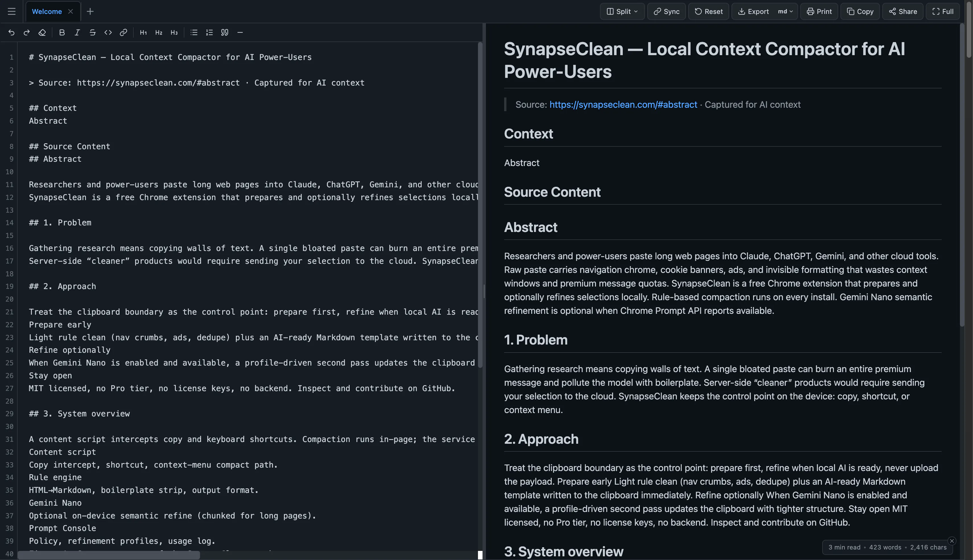Viewport: 973px width, 560px height.
Task: Select the Welcome tab
Action: 47,12
